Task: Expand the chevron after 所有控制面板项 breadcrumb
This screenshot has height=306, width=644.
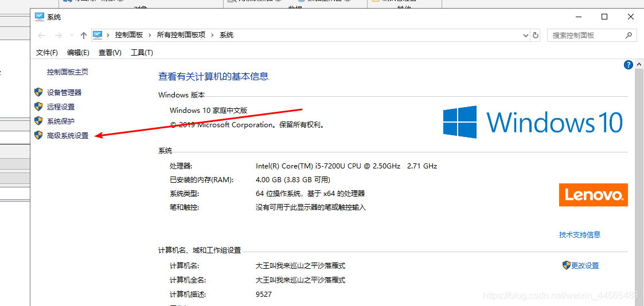Action: point(212,36)
